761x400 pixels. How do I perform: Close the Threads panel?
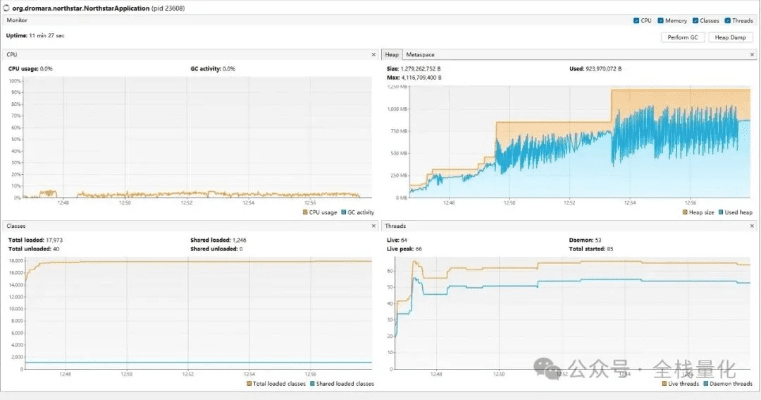[x=752, y=227]
